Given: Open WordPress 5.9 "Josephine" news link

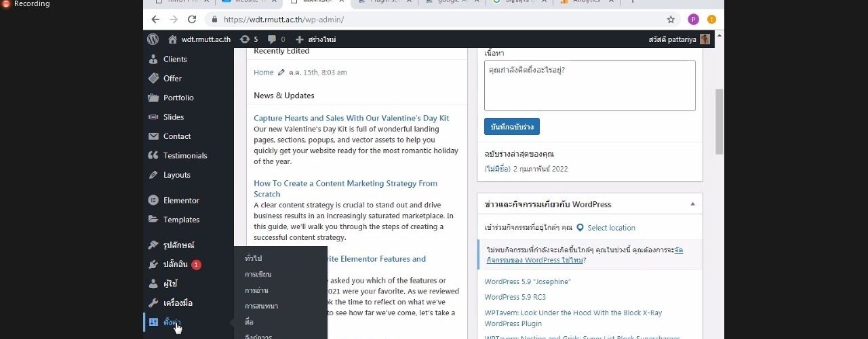Looking at the screenshot, I should coord(528,281).
